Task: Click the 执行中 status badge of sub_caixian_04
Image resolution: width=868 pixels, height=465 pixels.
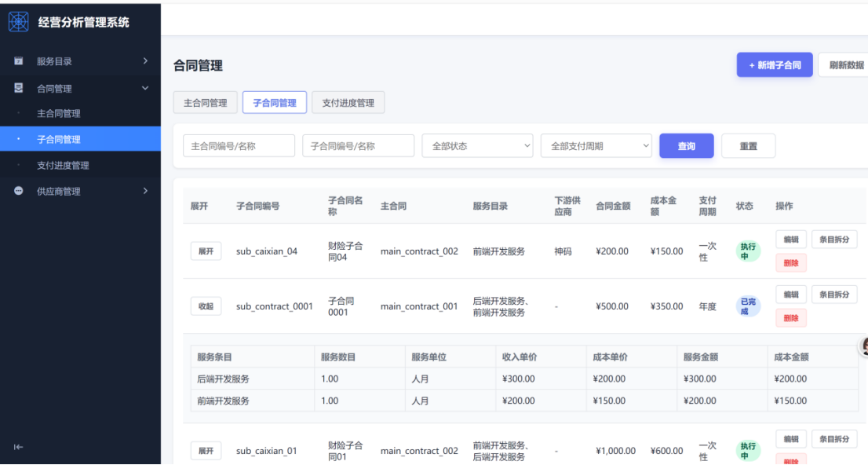Action: (x=748, y=251)
